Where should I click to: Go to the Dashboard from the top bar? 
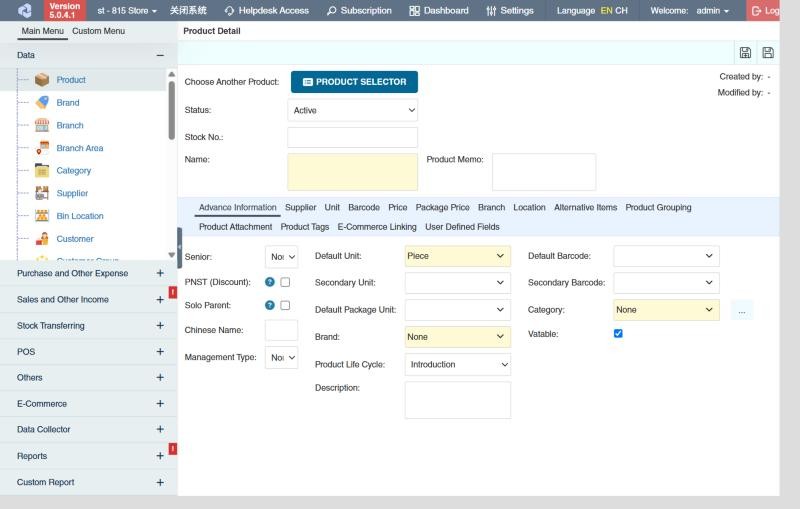[x=439, y=10]
